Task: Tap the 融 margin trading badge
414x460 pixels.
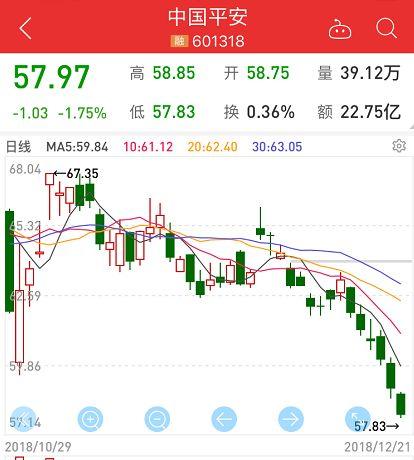Action: (x=180, y=41)
